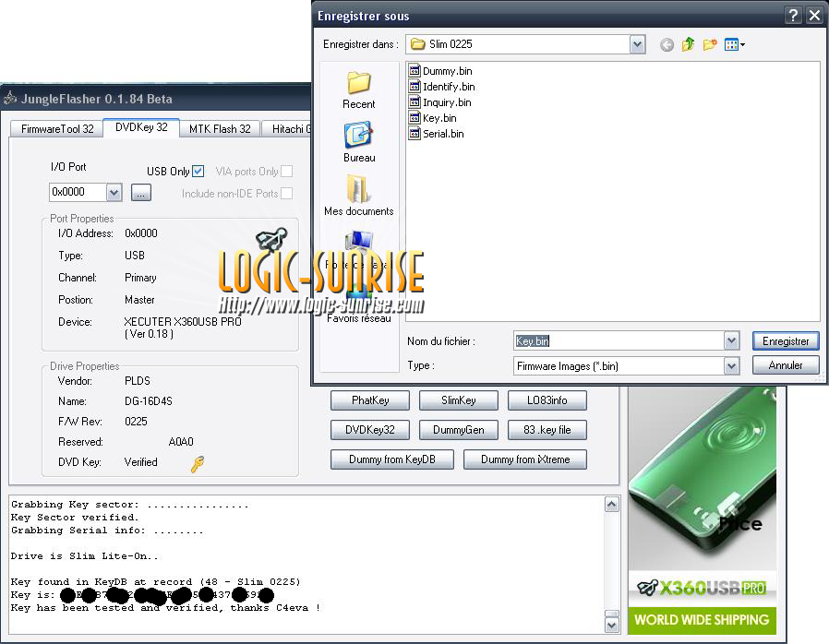Switch to MTK Flash 32 tab
The width and height of the screenshot is (829, 644).
point(220,129)
